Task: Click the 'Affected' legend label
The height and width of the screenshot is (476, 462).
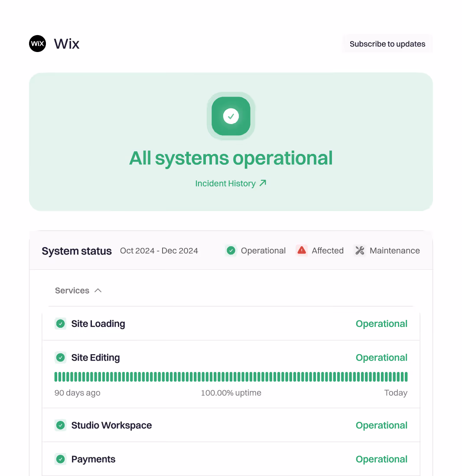Action: click(328, 251)
